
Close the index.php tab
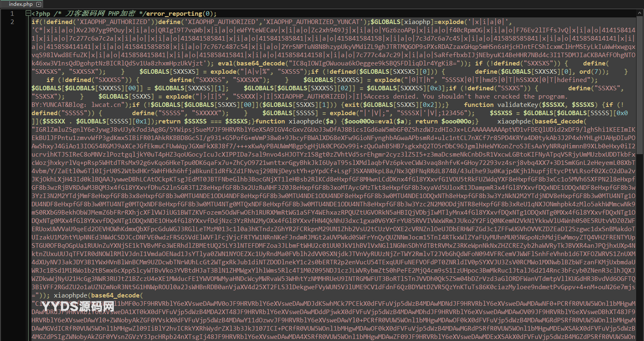click(39, 4)
